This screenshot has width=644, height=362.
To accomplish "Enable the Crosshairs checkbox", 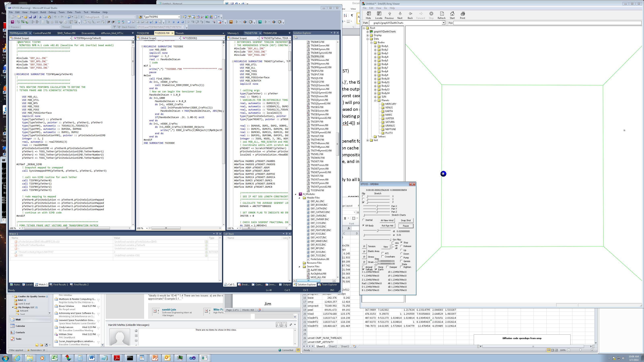I will tap(383, 257).
